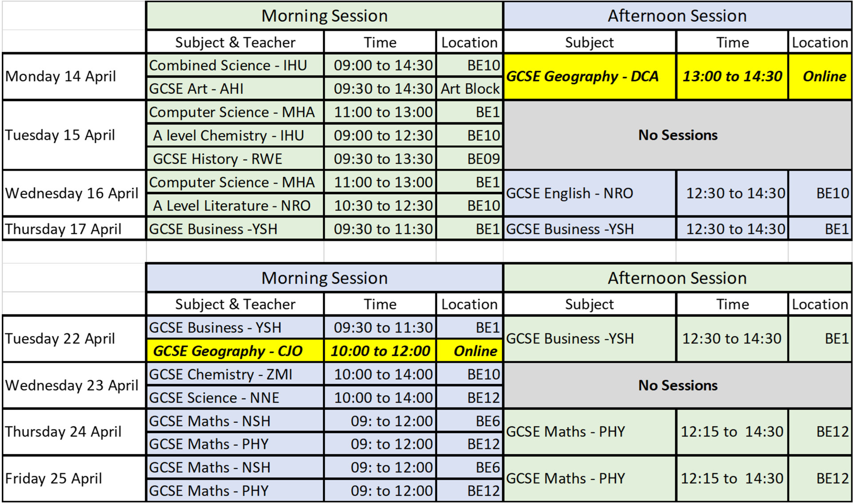853x504 pixels.
Task: Select the GCSE Science - NNE cell
Action: coord(235,397)
